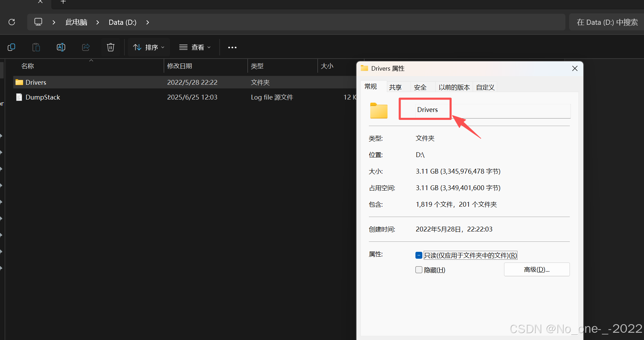Switch to the 以前的版本 tab
644x340 pixels.
point(454,87)
